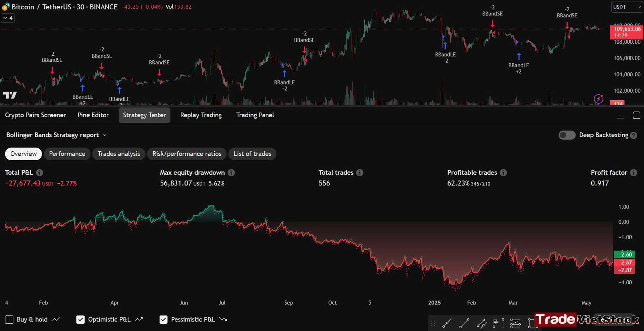Viewport: 644px width, 331px height.
Task: Click info icon beside Max equity drawdown
Action: pos(231,173)
